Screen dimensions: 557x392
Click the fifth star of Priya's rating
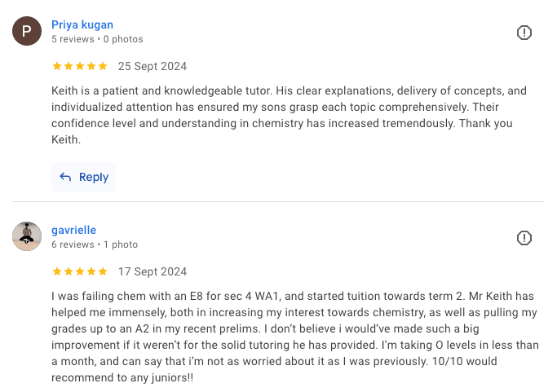tap(103, 66)
